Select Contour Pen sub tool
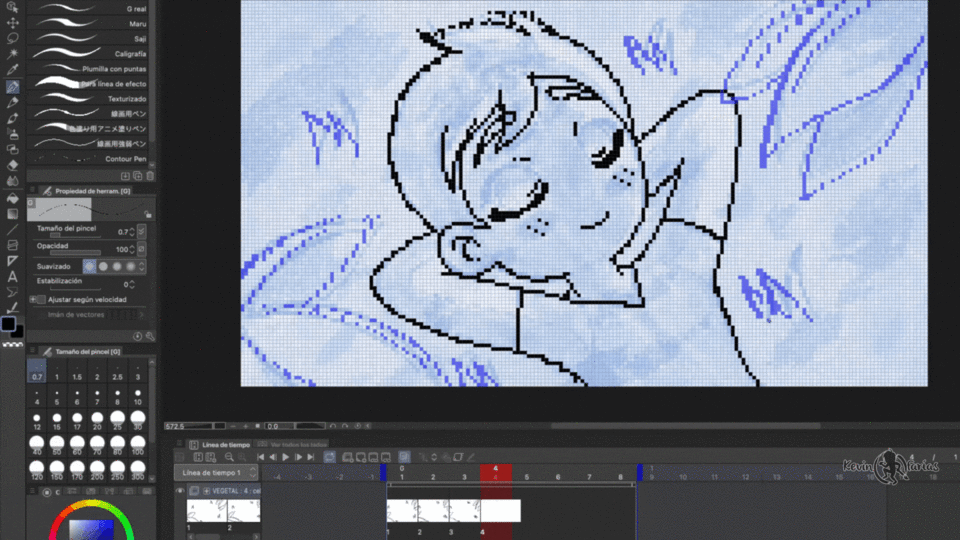 pos(91,159)
